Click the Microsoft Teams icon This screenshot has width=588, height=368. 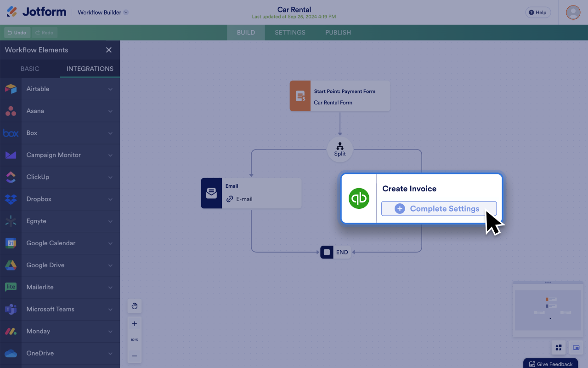tap(11, 309)
